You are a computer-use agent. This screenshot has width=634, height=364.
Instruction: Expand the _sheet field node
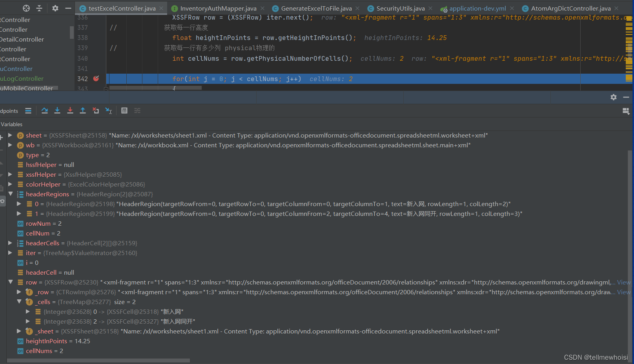(19, 331)
